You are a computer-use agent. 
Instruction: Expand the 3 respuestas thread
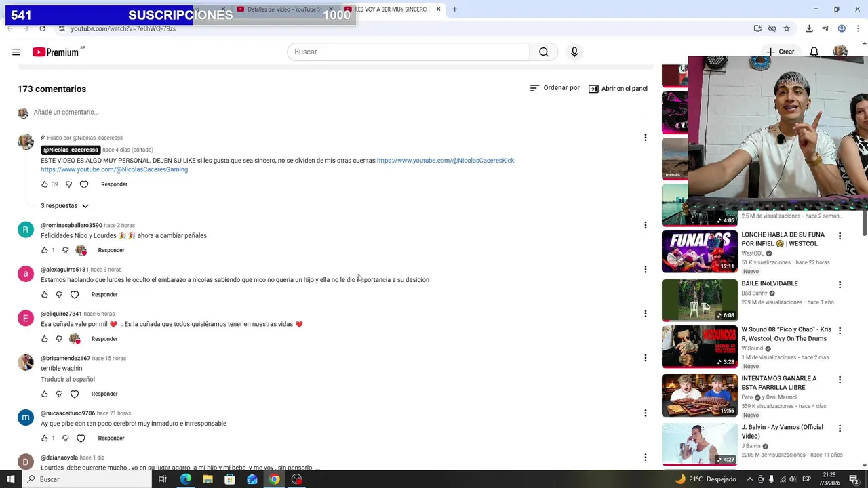(x=64, y=205)
